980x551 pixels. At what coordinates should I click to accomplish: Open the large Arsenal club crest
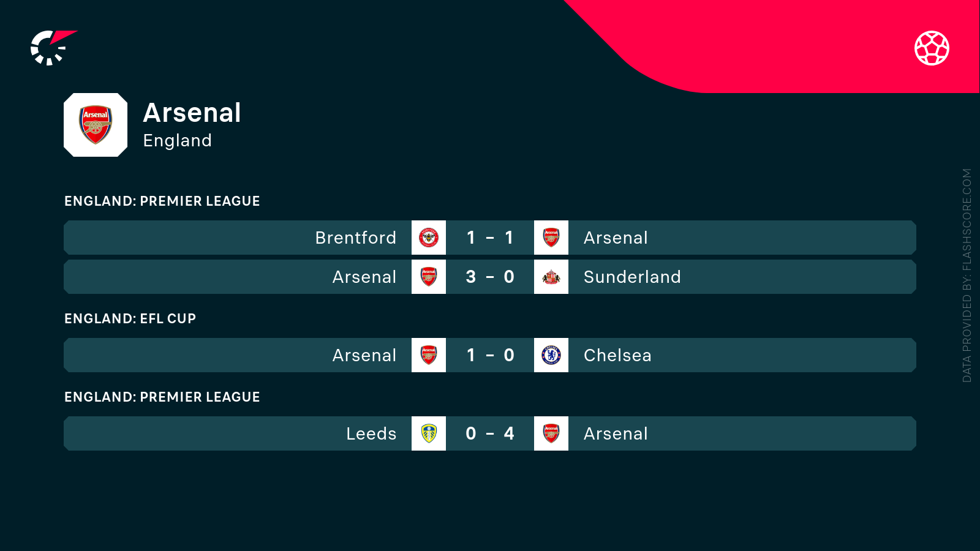tap(96, 125)
